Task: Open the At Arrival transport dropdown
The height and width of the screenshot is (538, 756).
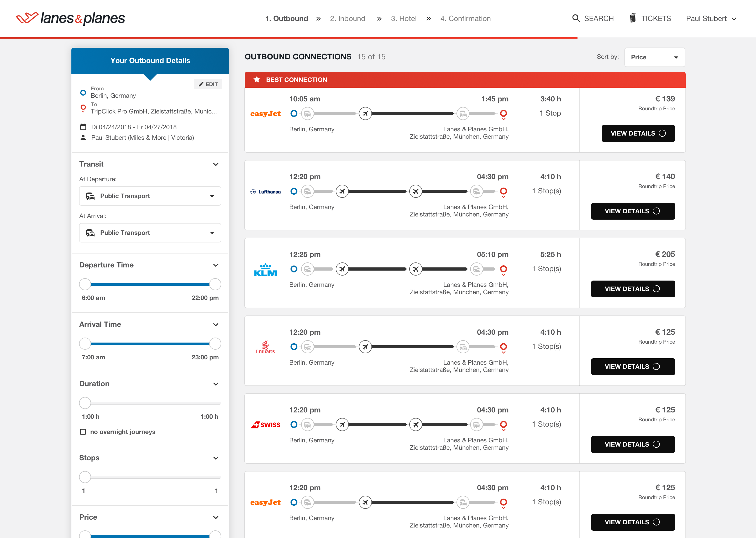Action: point(150,232)
